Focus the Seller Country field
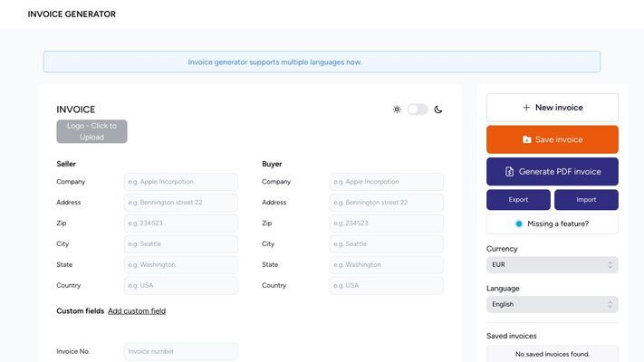 point(181,285)
